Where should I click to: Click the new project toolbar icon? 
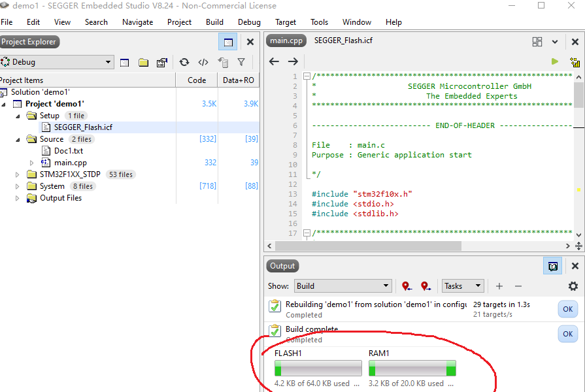coord(124,62)
